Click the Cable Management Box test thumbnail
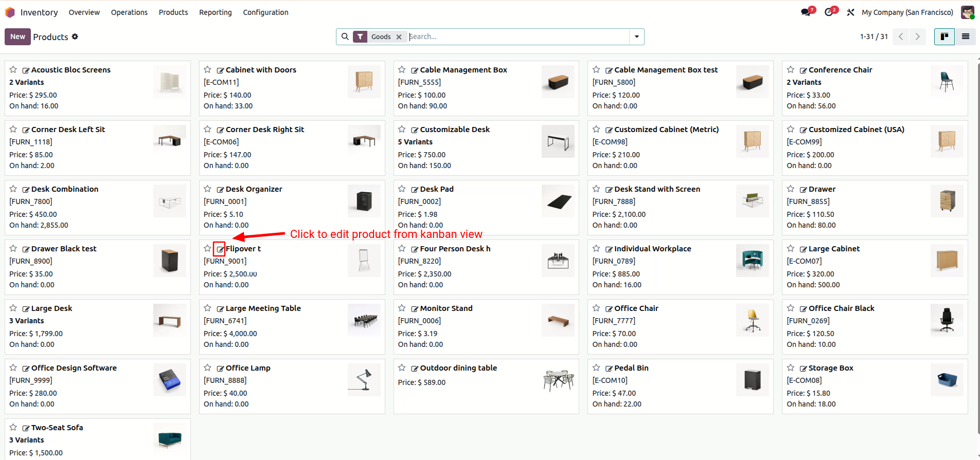Viewport: 980px width, 460px height. pyautogui.click(x=752, y=82)
